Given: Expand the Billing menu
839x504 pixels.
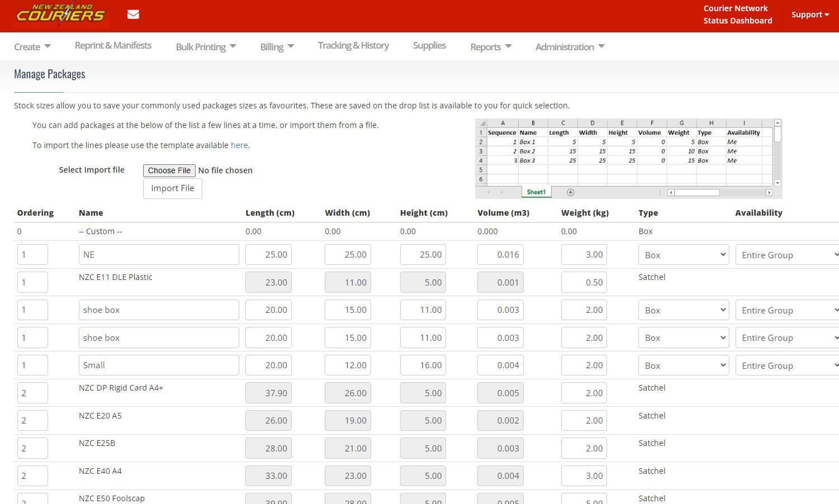Looking at the screenshot, I should click(x=277, y=47).
